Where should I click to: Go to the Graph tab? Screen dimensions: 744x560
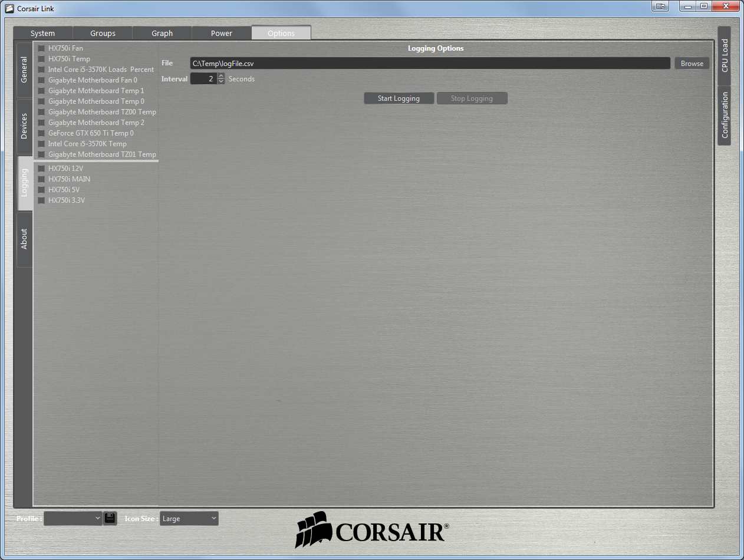point(162,33)
